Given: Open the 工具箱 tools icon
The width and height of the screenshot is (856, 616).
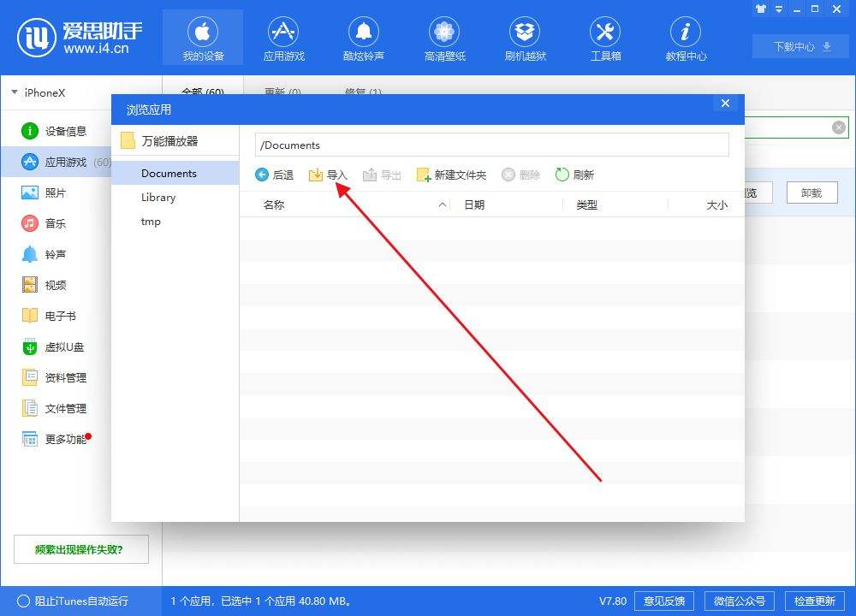Looking at the screenshot, I should click(605, 38).
